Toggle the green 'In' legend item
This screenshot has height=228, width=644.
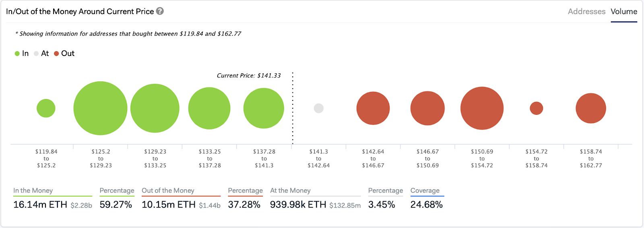(22, 54)
